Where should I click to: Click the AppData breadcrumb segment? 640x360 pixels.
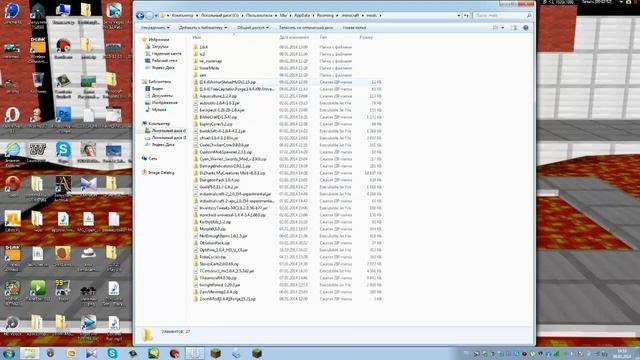[302, 16]
